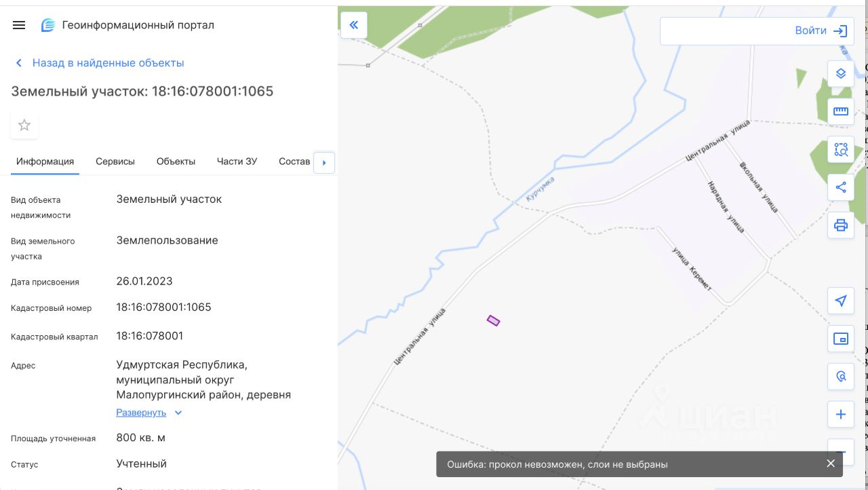868x490 pixels.
Task: Click the purple parcel on the map
Action: click(x=493, y=320)
